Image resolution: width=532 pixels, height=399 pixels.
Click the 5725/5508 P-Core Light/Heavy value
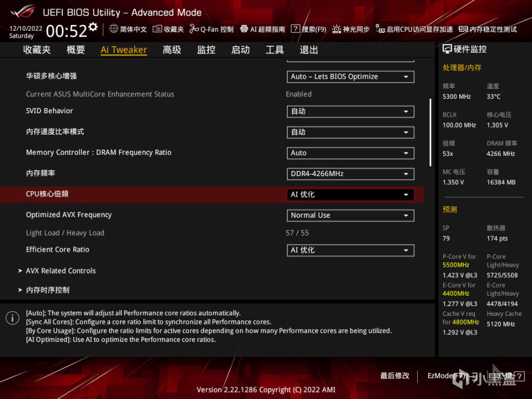[x=502, y=275]
